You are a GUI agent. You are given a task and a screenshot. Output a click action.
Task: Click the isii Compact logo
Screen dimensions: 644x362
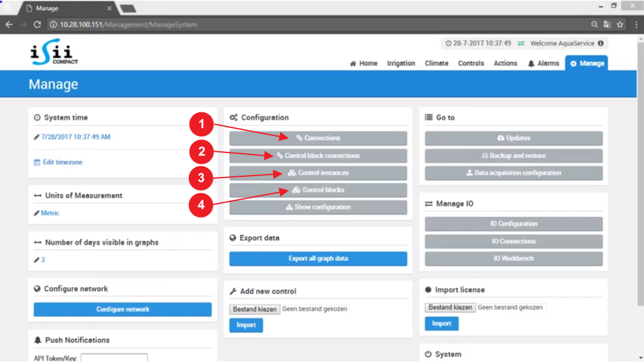coord(54,51)
